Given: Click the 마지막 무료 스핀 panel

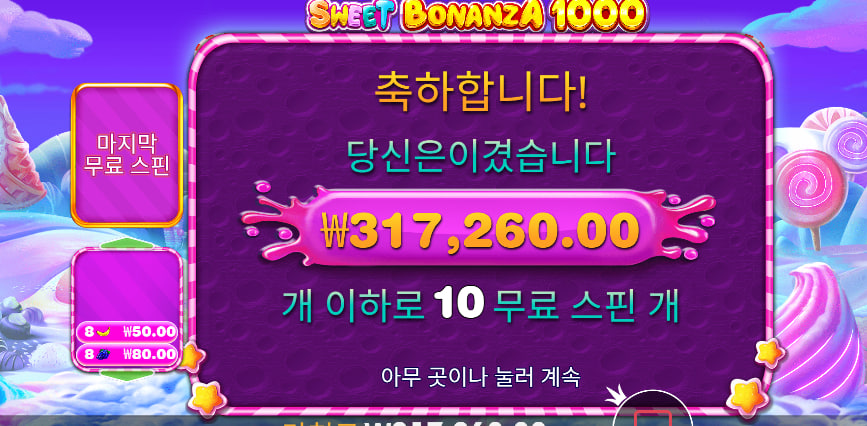Looking at the screenshot, I should point(127,155).
